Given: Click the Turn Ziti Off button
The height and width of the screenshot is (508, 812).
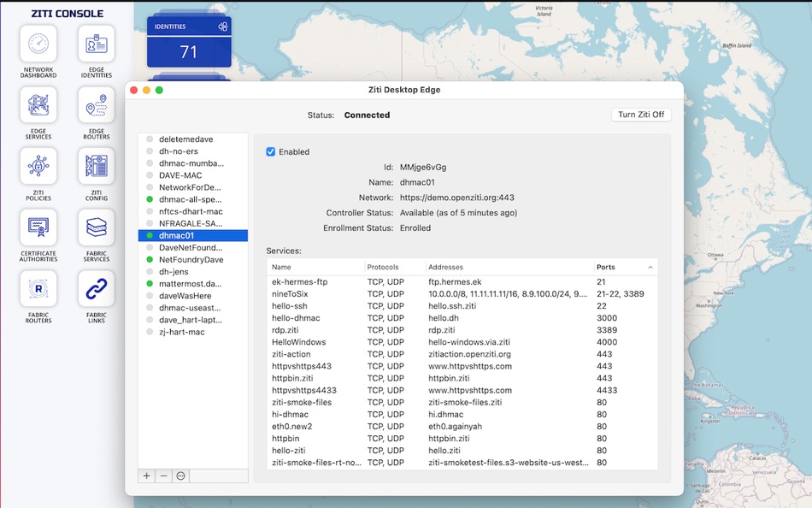Looking at the screenshot, I should point(641,115).
